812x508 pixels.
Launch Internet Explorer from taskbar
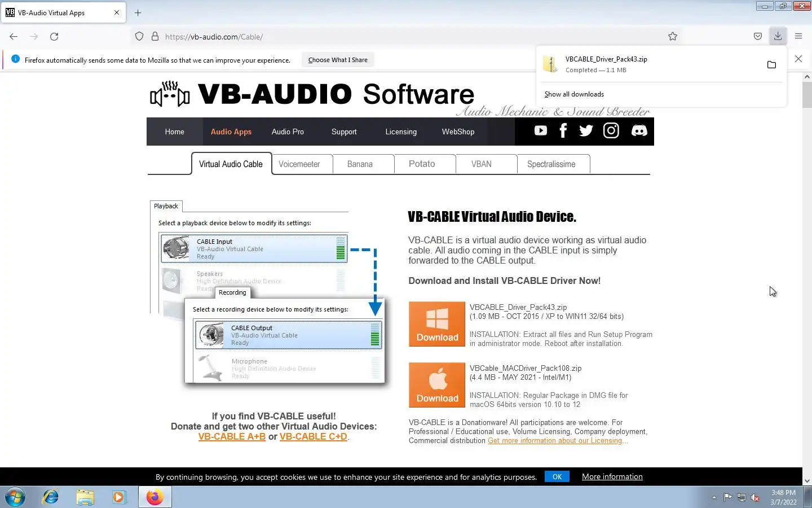pyautogui.click(x=51, y=497)
